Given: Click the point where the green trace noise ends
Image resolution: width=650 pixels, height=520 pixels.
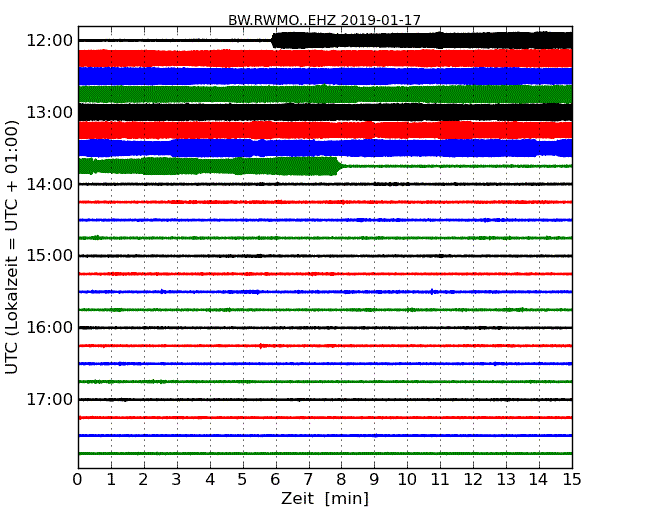Looking at the screenshot, I should click(x=340, y=166).
